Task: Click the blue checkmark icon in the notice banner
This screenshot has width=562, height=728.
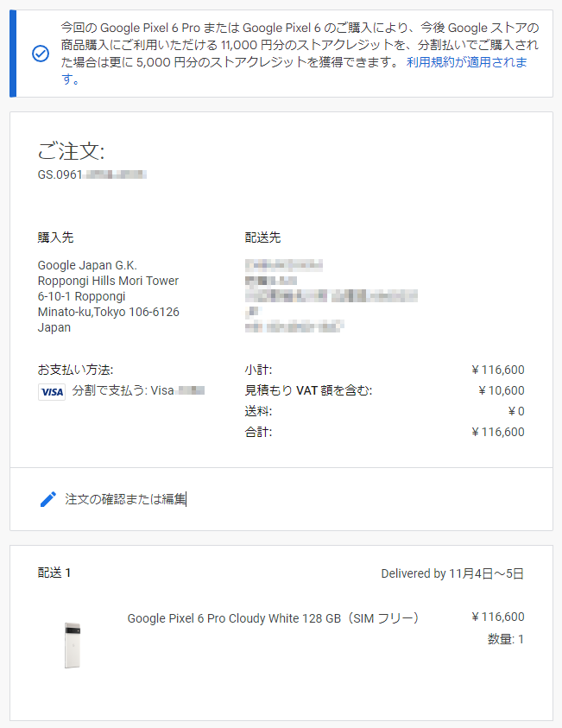Action: tap(41, 53)
